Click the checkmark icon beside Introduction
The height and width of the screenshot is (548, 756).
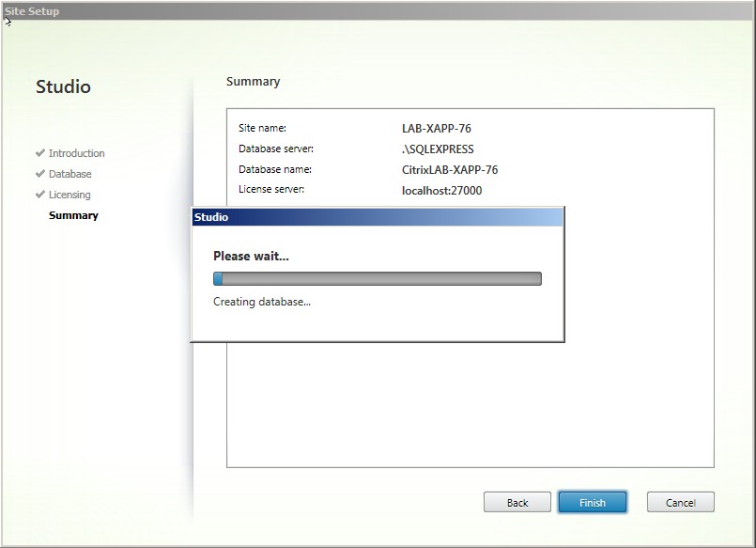point(40,153)
